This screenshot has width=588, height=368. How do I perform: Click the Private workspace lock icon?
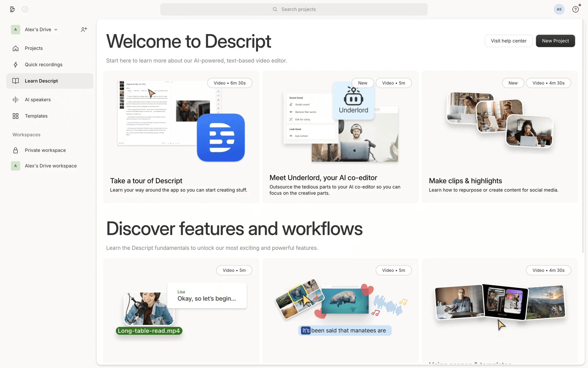coord(16,150)
